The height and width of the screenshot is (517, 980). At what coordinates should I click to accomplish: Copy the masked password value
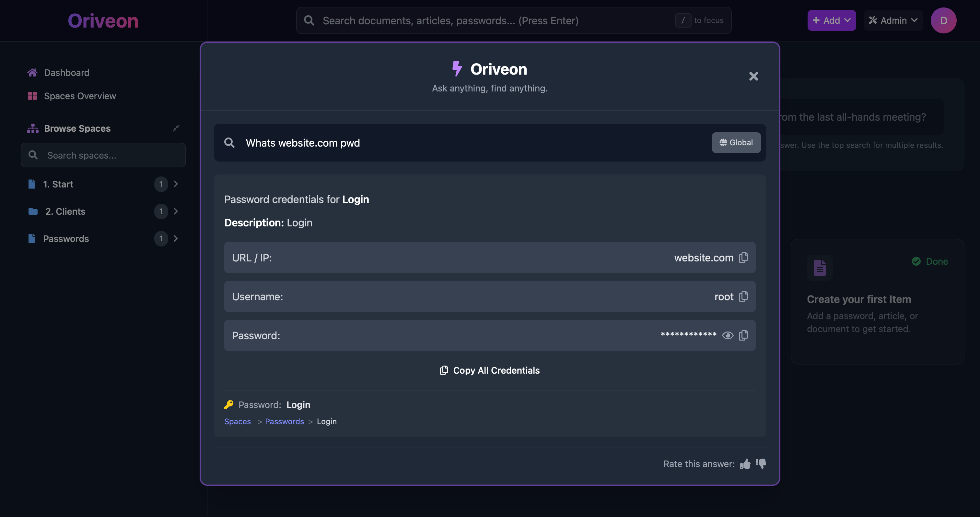(x=743, y=335)
